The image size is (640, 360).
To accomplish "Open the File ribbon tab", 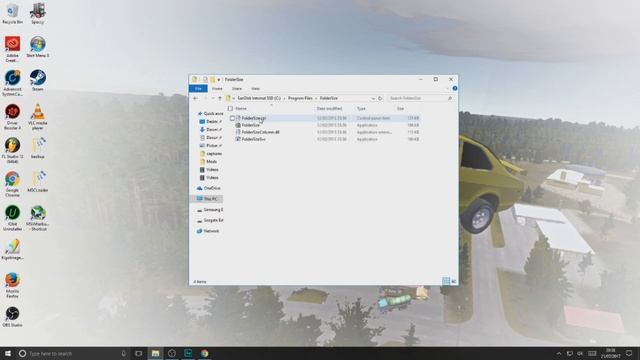I will click(198, 89).
